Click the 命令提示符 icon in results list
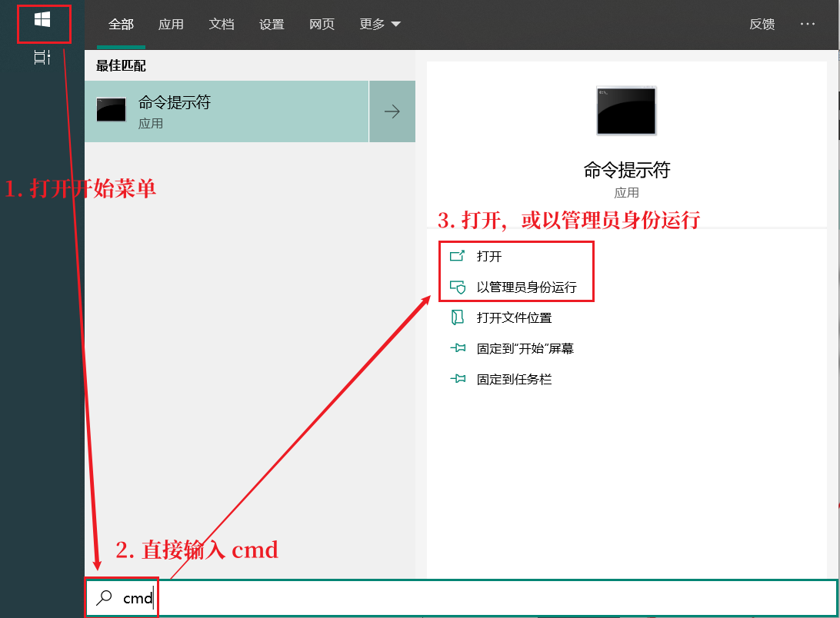This screenshot has width=840, height=618. (111, 110)
